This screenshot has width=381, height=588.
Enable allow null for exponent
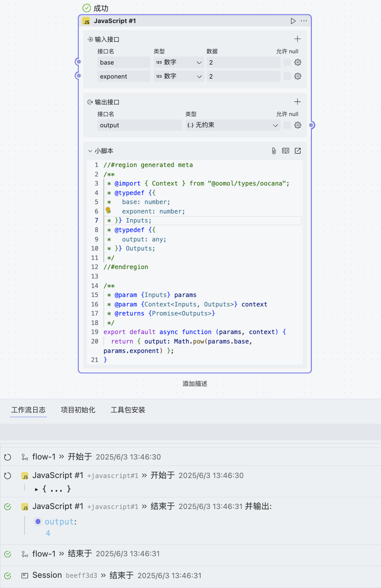pyautogui.click(x=287, y=76)
